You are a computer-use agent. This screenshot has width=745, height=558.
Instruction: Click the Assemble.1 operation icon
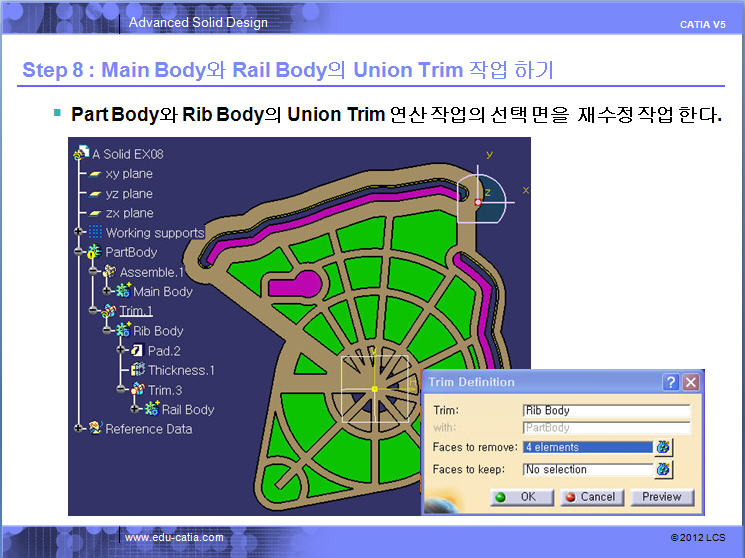click(109, 272)
